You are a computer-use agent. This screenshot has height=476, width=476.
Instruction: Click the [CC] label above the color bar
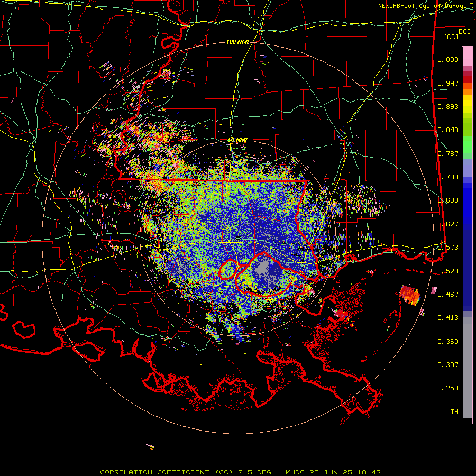coord(452,36)
